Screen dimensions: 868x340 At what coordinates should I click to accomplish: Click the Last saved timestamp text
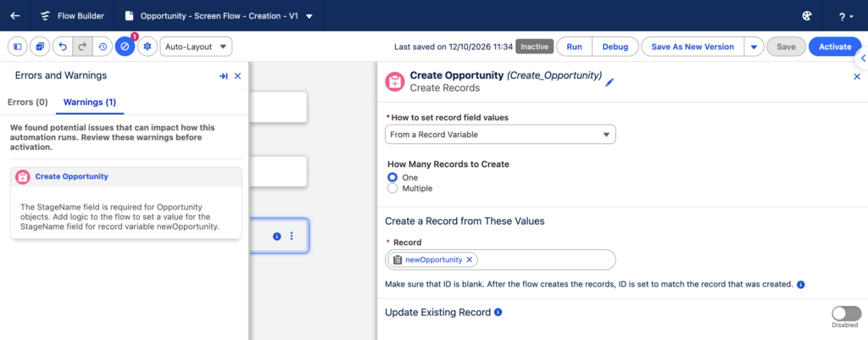[x=453, y=47]
